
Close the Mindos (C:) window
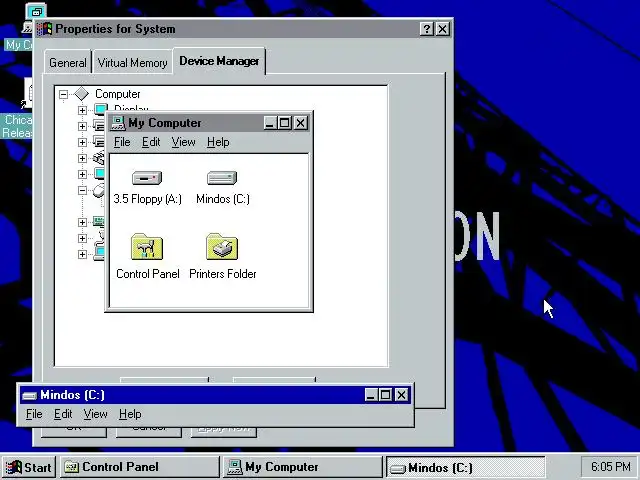(x=402, y=395)
